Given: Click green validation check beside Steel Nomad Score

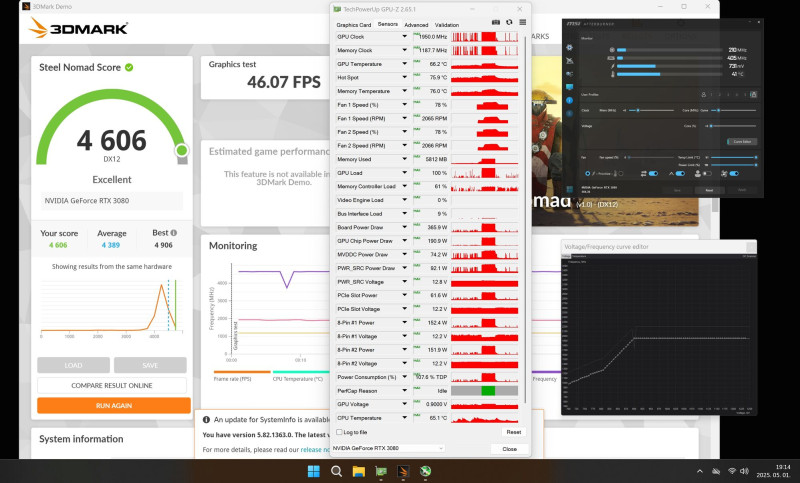Looking at the screenshot, I should (129, 67).
